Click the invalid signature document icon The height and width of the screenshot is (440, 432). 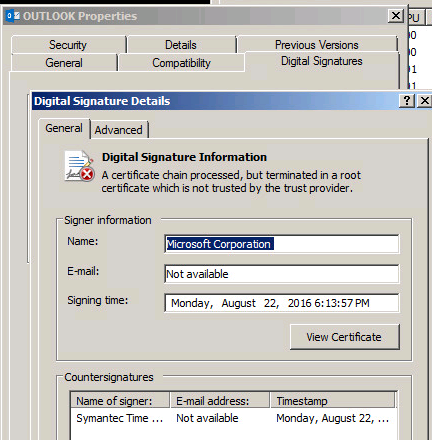[80, 166]
